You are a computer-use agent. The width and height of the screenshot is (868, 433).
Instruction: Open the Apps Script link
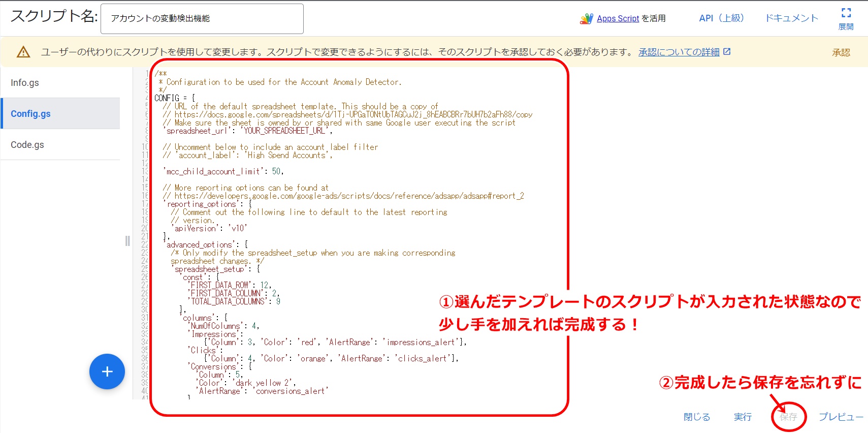pyautogui.click(x=618, y=19)
